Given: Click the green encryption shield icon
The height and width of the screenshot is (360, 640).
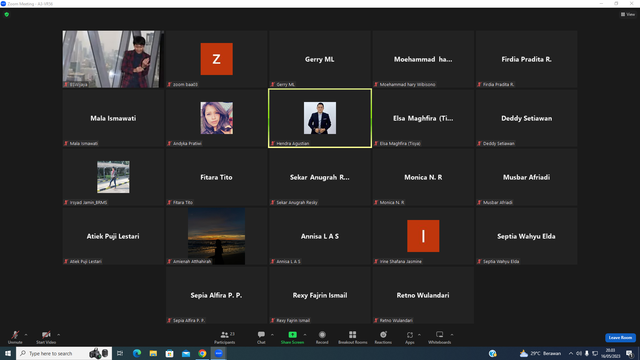Looking at the screenshot, I should (7, 14).
